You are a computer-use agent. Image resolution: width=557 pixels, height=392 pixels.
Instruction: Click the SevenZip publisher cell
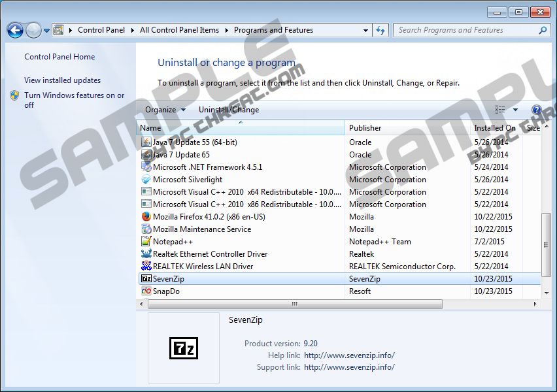click(364, 279)
